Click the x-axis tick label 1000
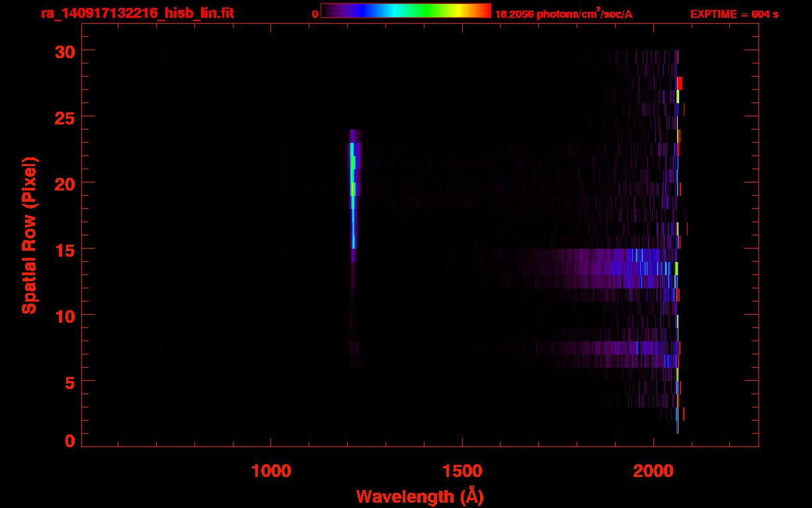The image size is (812, 508). [271, 470]
